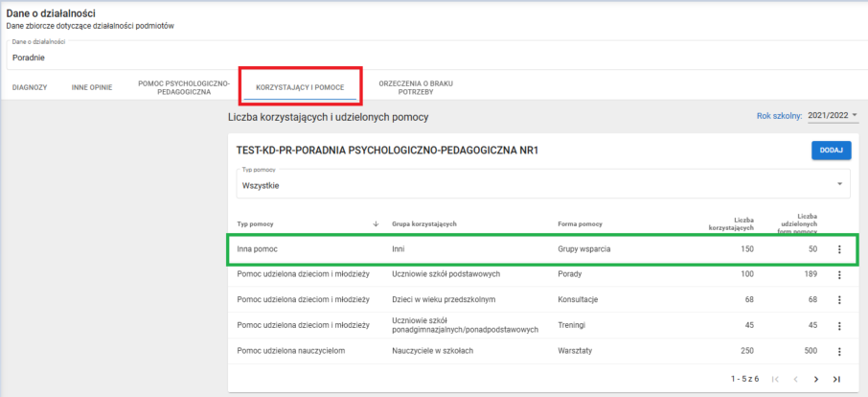Go to the previous page of results
Viewport: 868px width, 397px height.
(795, 380)
